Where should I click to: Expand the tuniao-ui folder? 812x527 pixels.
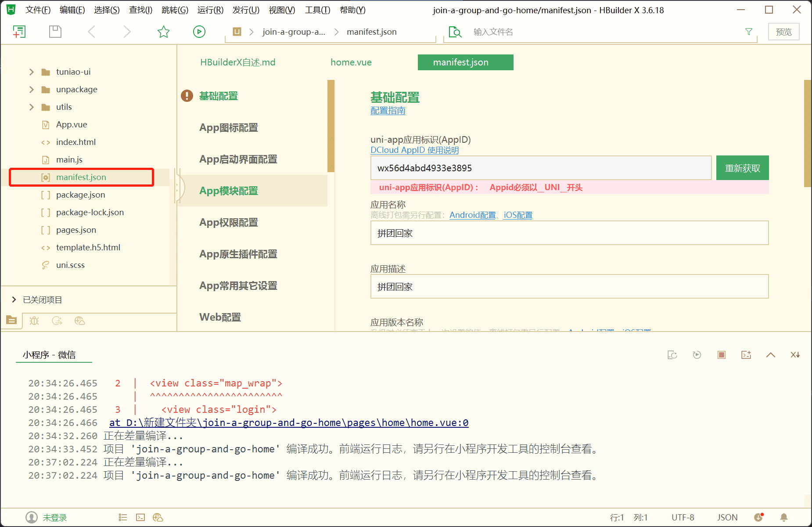(x=32, y=72)
